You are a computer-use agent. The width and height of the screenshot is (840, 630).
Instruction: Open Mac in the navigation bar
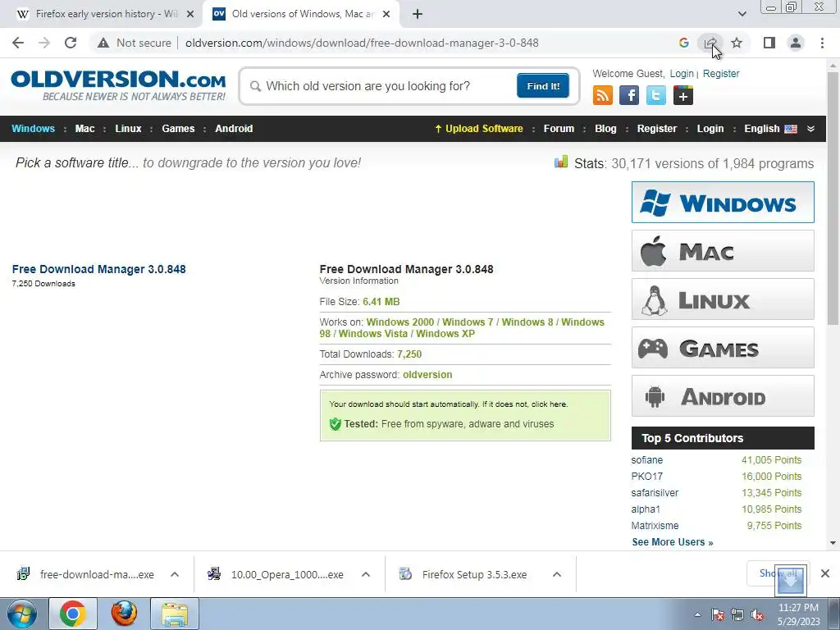[x=84, y=129]
